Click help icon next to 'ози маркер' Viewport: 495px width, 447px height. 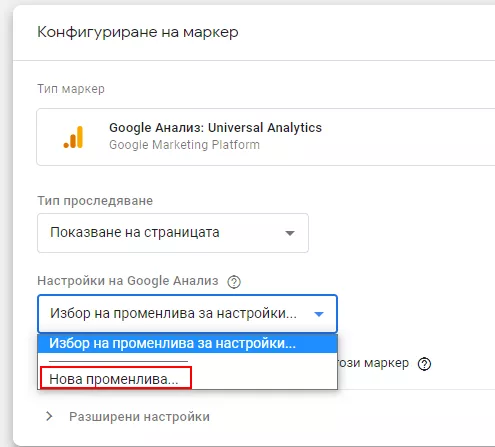tap(424, 364)
